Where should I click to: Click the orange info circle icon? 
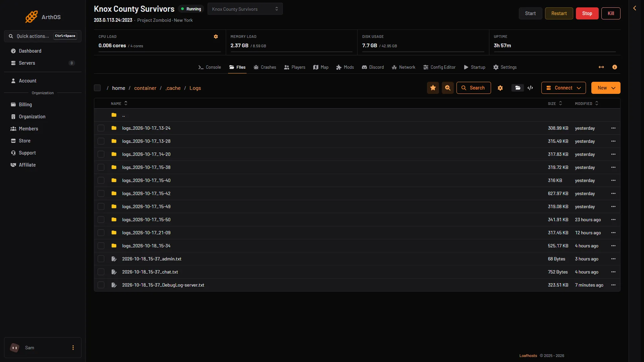pos(615,67)
